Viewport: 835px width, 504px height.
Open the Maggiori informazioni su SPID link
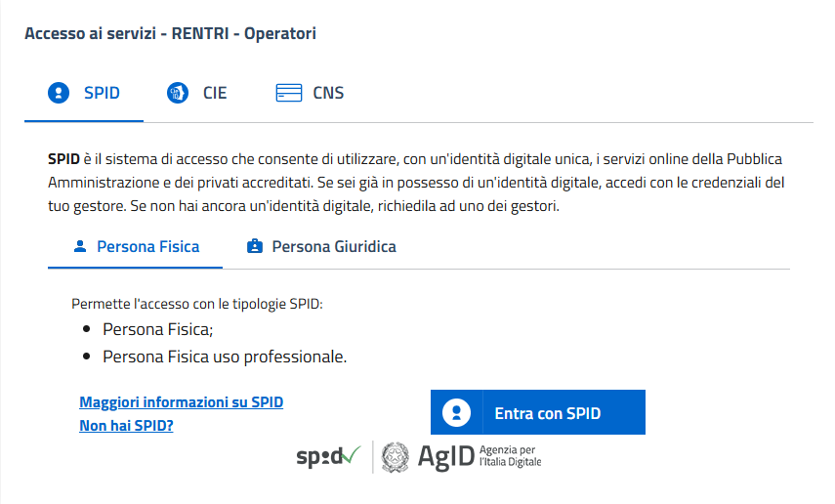pyautogui.click(x=181, y=402)
